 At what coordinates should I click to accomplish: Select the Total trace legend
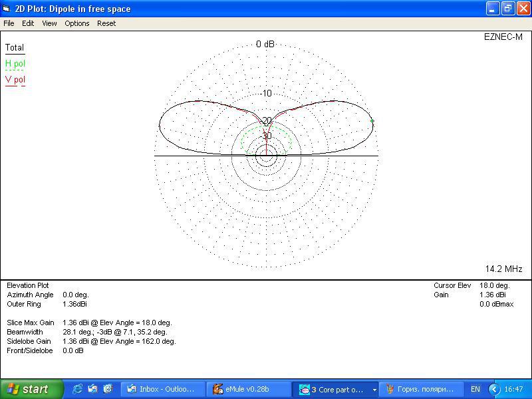pos(15,48)
